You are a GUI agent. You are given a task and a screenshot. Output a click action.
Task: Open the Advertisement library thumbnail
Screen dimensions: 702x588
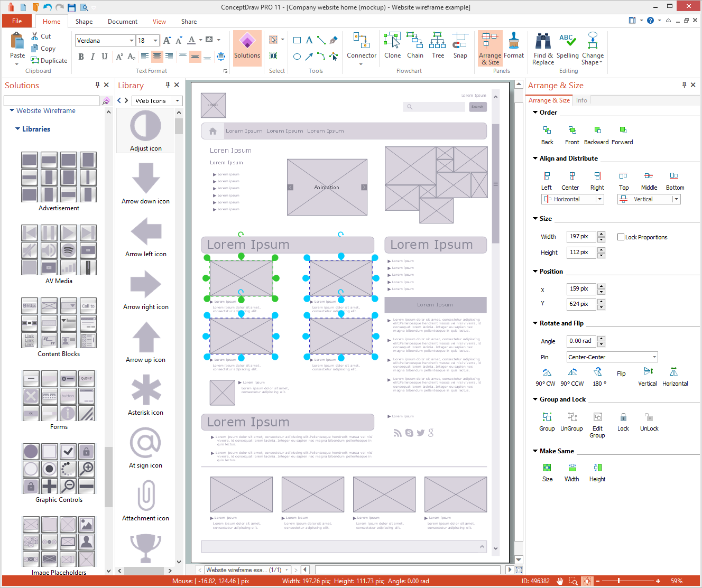(x=59, y=176)
